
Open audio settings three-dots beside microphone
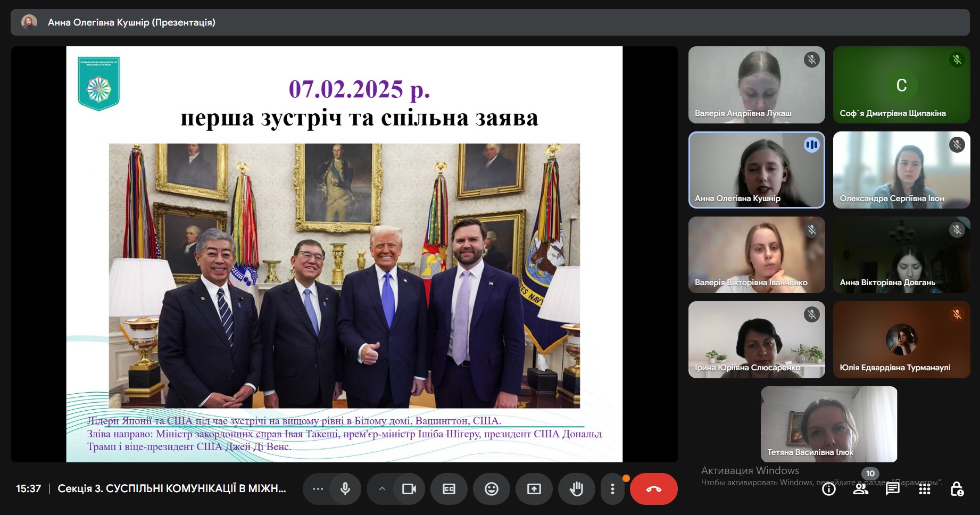(x=318, y=489)
